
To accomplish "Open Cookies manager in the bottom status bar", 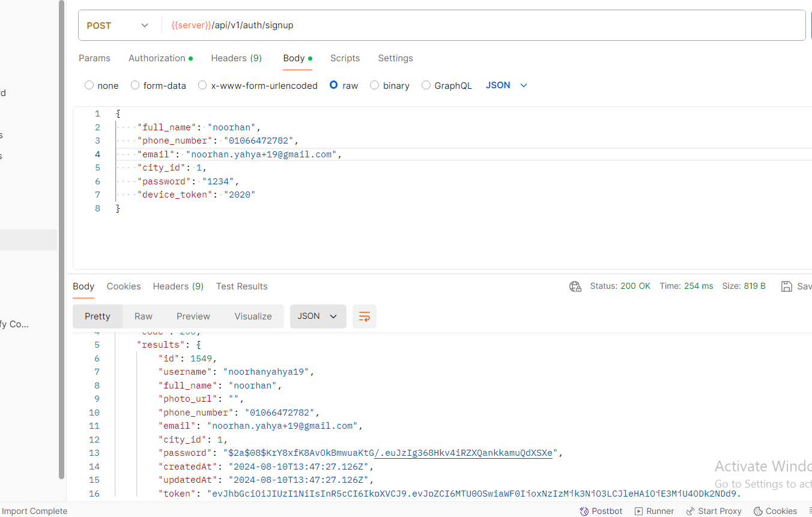I will tap(775, 511).
